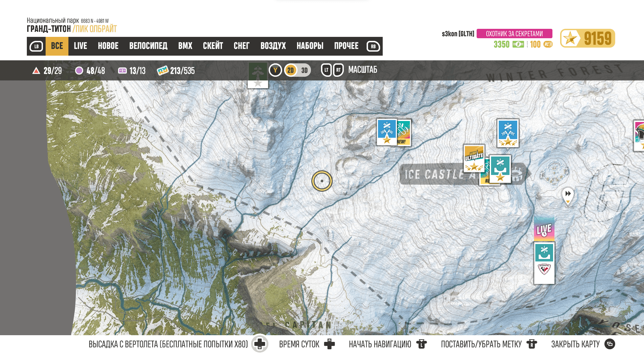Select the yellow player position circle
Screen dimensions: 644x362
pyautogui.click(x=322, y=181)
